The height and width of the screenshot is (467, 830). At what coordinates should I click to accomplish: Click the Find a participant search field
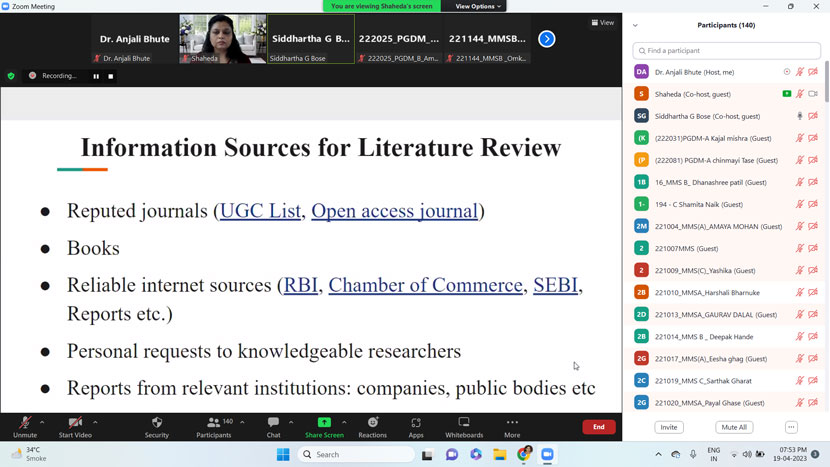726,51
